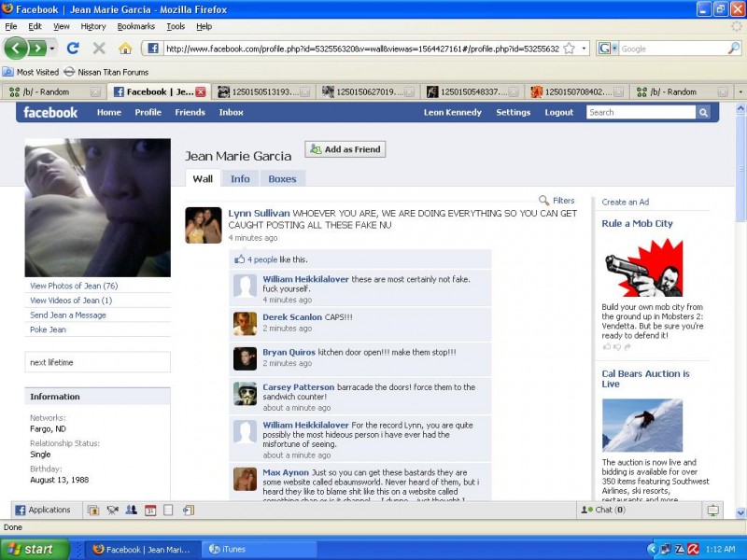
Task: Open the Tools menu
Action: (x=176, y=26)
